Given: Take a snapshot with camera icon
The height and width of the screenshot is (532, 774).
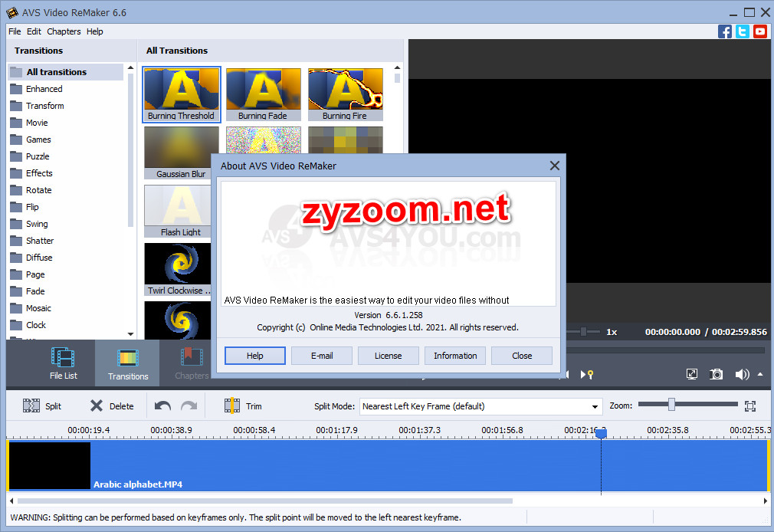Looking at the screenshot, I should tap(717, 374).
